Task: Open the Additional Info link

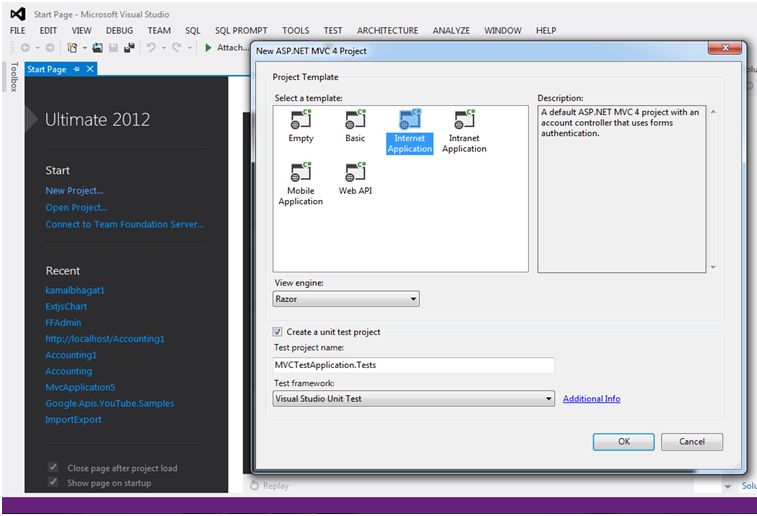Action: pos(591,399)
